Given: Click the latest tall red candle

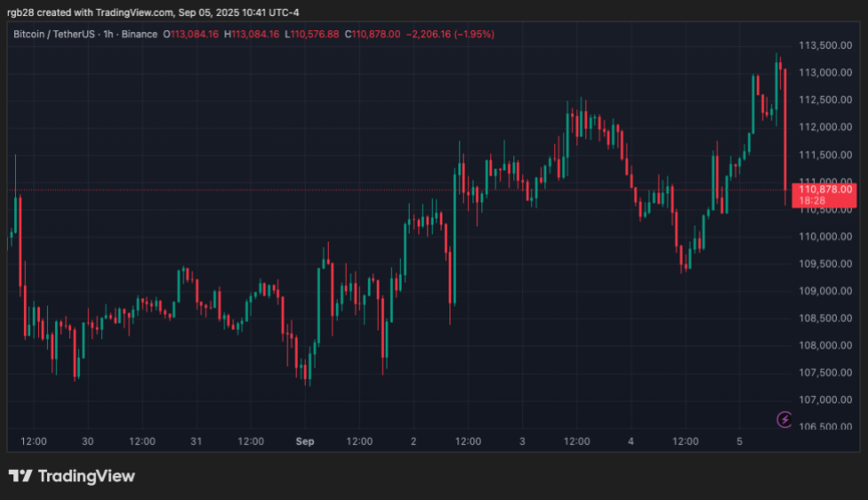Looking at the screenshot, I should coord(786,133).
